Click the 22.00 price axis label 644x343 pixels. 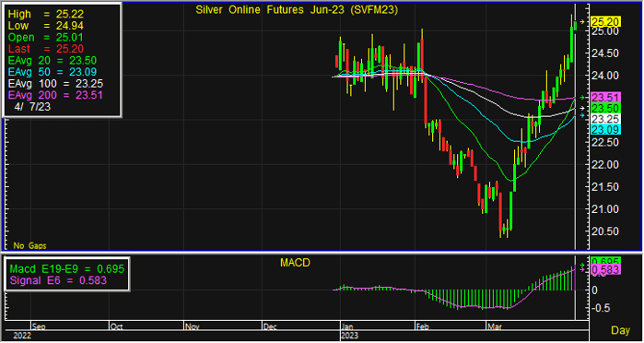605,165
